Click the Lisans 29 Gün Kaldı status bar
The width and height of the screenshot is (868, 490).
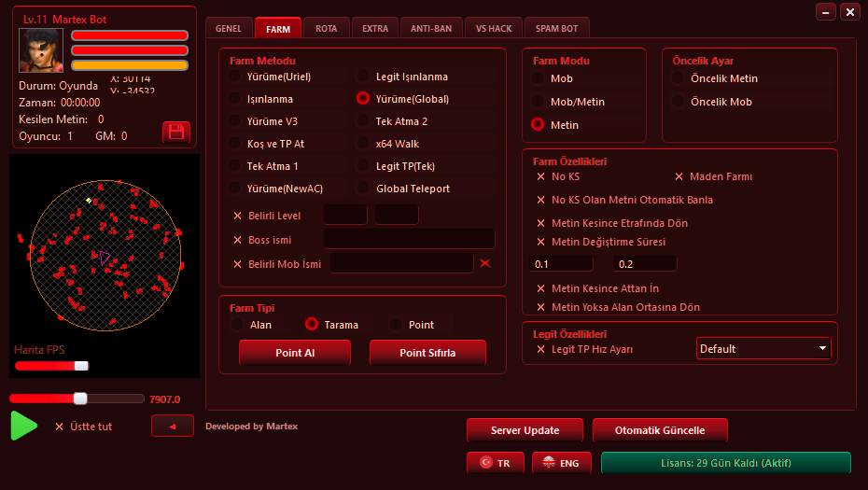726,463
